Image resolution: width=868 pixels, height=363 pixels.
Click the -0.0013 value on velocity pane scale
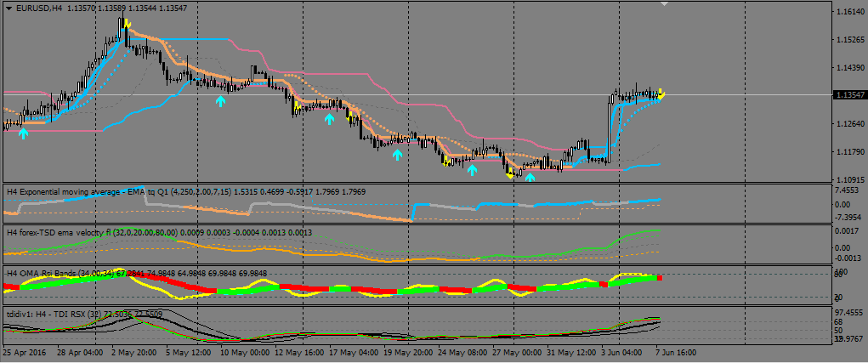(848, 258)
